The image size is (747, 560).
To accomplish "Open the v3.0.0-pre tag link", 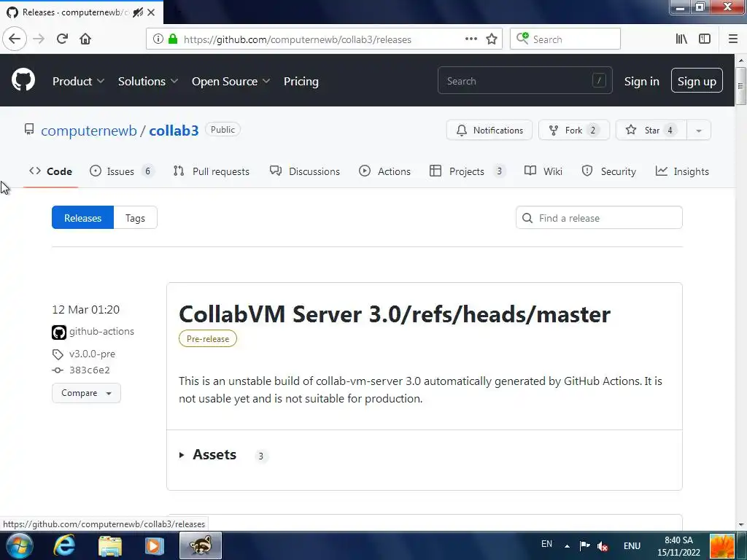I will click(x=92, y=354).
